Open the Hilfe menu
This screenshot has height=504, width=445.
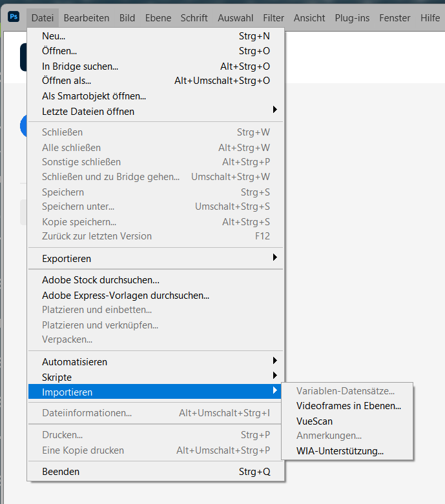pyautogui.click(x=430, y=17)
